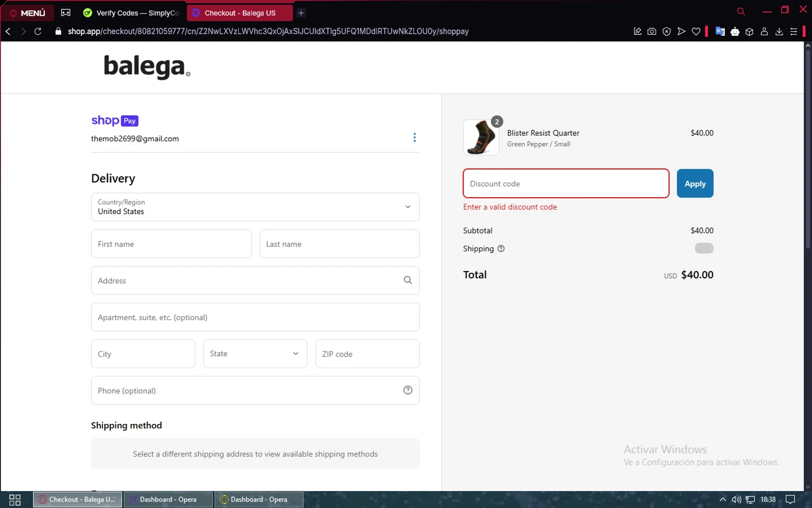Click the City field
Viewport: 812px width, 508px height.
click(143, 354)
